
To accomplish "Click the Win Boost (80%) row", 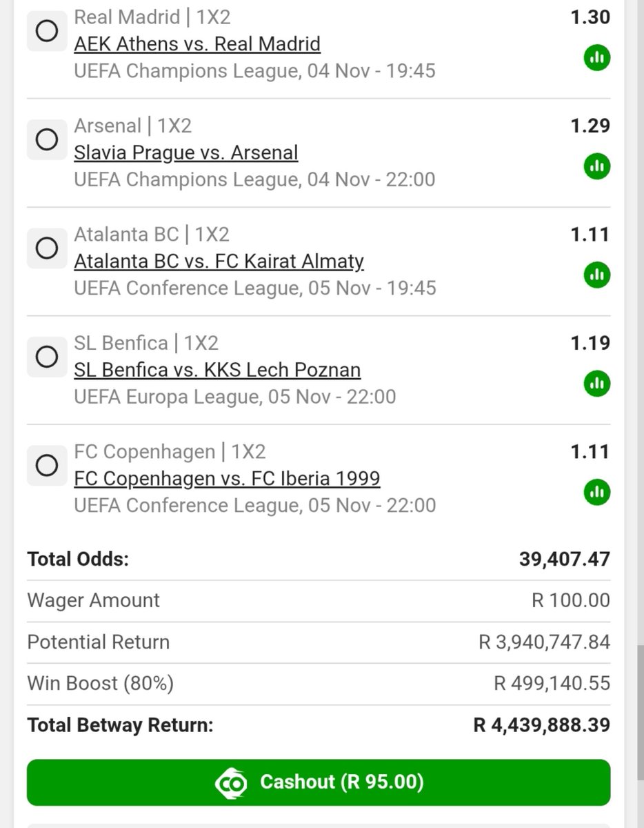I will (319, 684).
